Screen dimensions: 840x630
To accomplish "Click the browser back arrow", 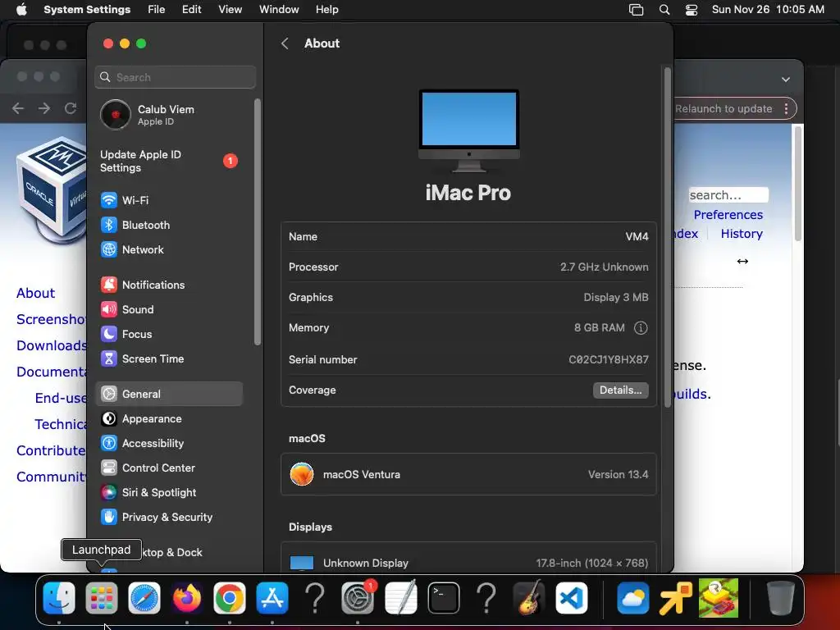I will [18, 109].
